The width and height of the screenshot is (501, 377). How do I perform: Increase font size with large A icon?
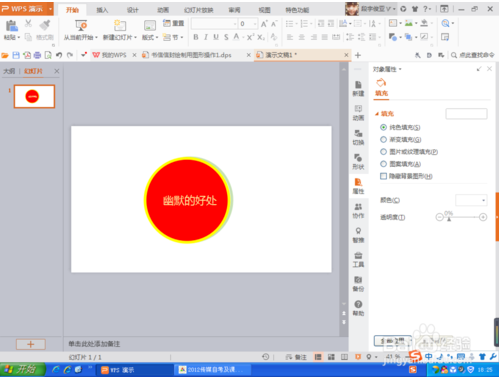coord(264,24)
